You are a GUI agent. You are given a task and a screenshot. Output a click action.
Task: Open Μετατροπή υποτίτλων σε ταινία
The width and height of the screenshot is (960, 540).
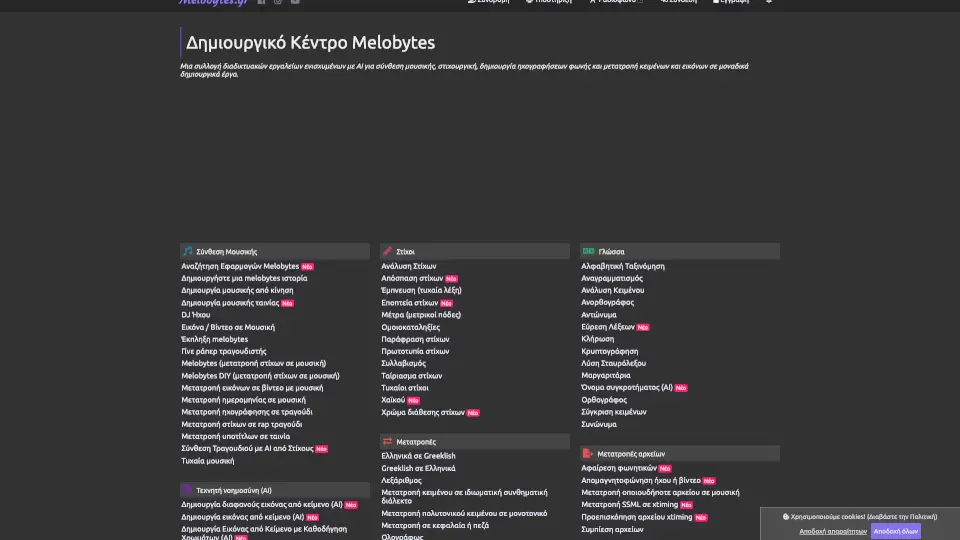(x=236, y=437)
